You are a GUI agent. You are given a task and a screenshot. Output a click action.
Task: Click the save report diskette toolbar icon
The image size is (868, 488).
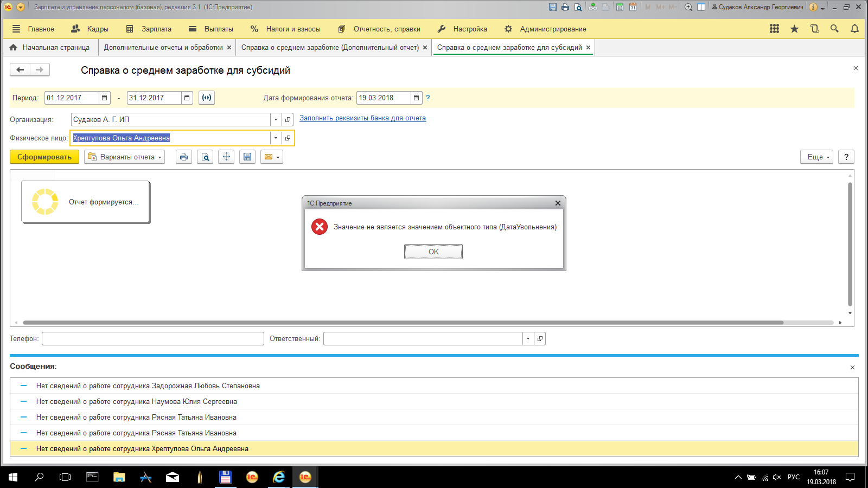[247, 157]
